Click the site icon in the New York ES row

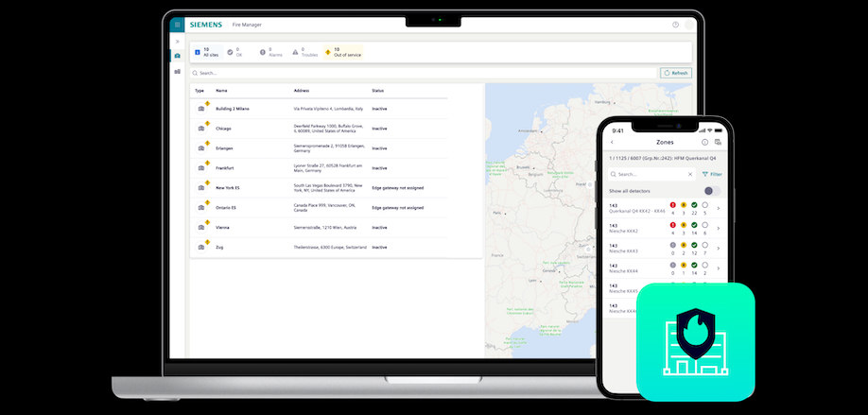click(201, 188)
